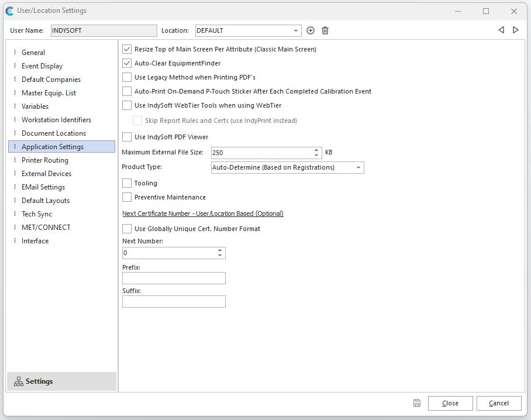Go to next record with right arrow
This screenshot has height=420, width=531.
point(516,30)
